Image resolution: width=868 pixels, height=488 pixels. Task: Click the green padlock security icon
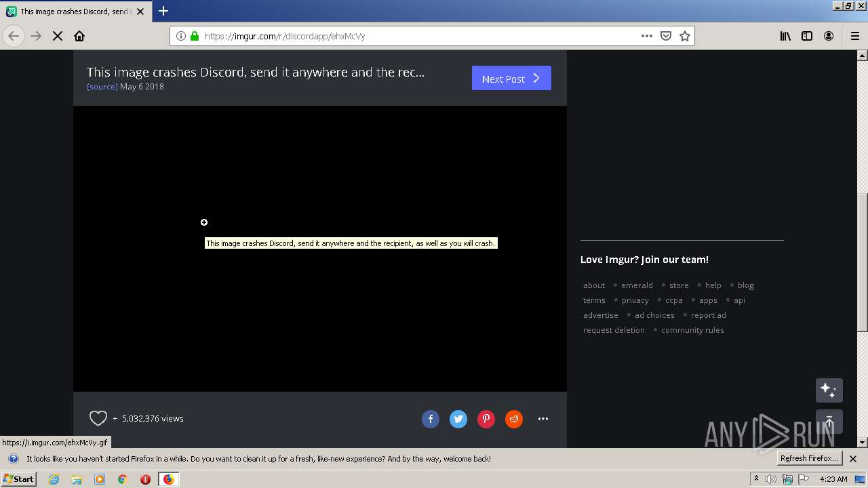(195, 36)
